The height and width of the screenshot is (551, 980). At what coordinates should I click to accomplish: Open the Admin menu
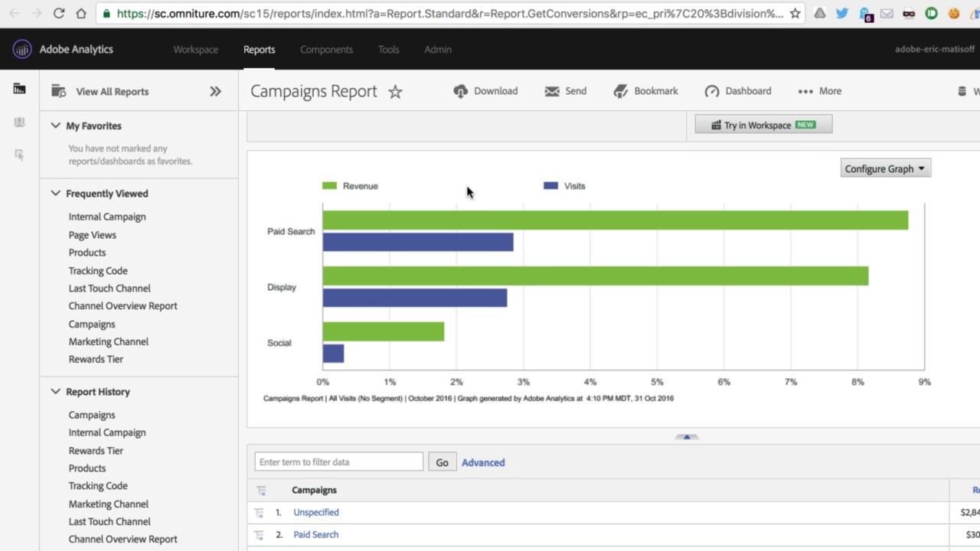point(438,49)
